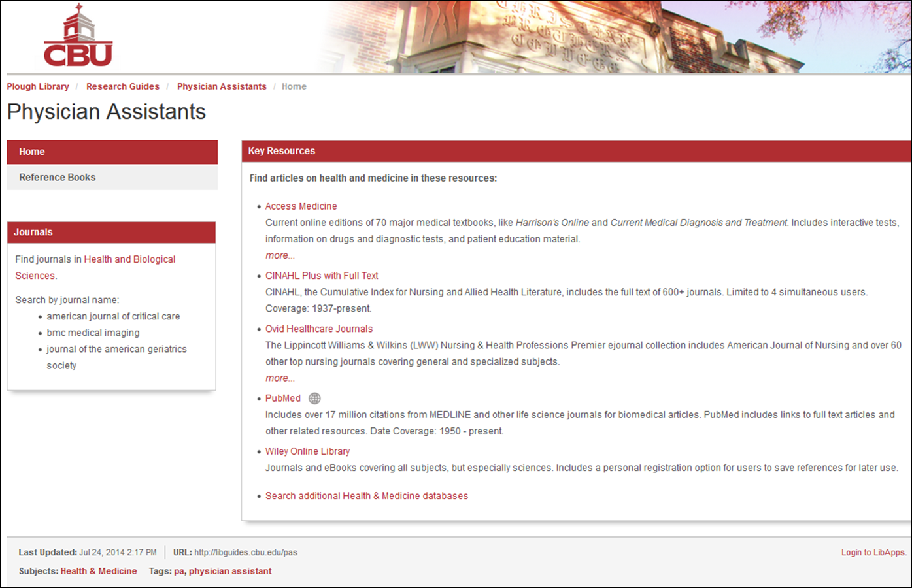Screen dimensions: 912x588
Task: Switch to the Reference Books tab
Action: (x=112, y=178)
